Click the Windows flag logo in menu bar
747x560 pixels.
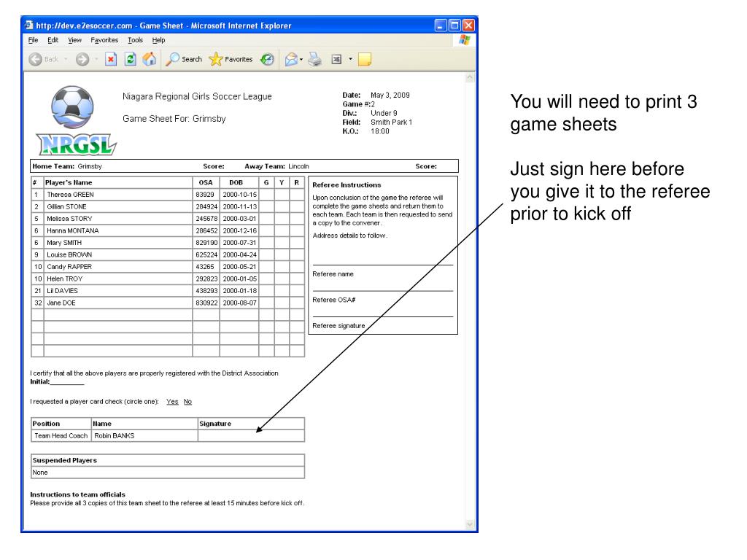click(465, 40)
